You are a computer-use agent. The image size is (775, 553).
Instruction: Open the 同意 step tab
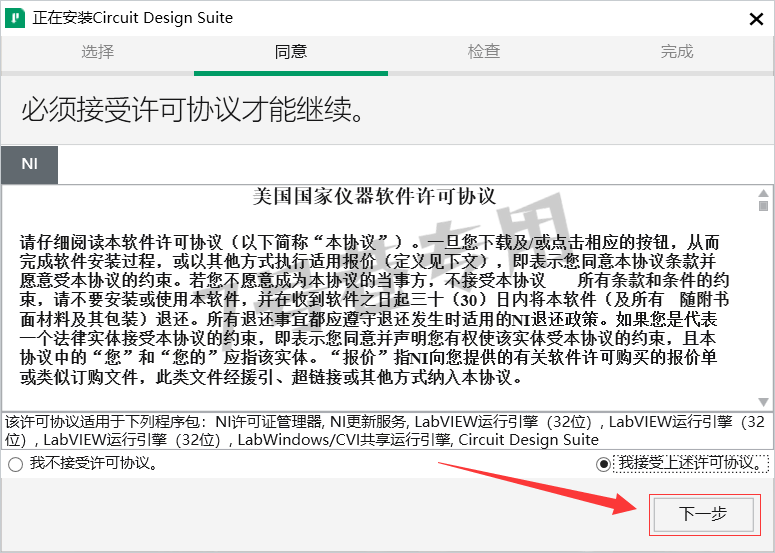[291, 52]
